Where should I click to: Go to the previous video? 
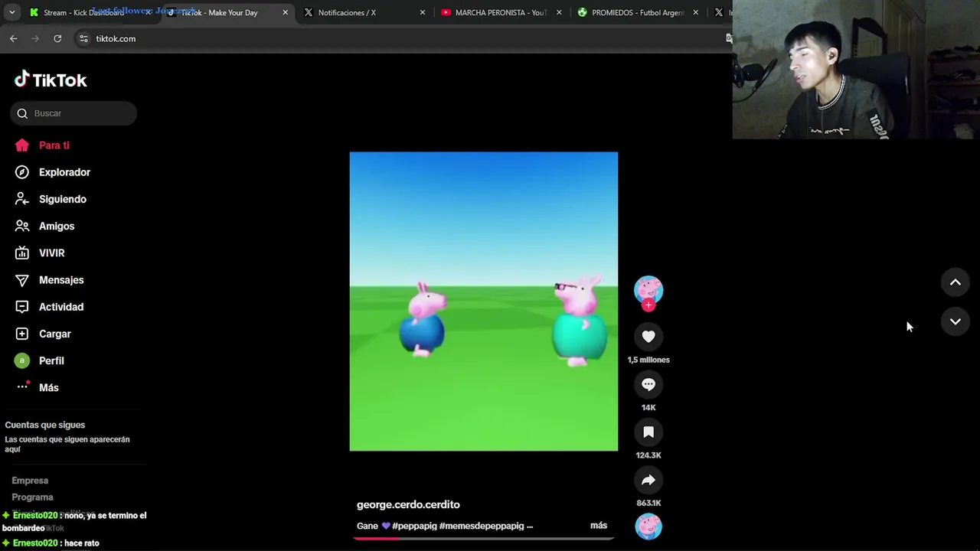[955, 282]
